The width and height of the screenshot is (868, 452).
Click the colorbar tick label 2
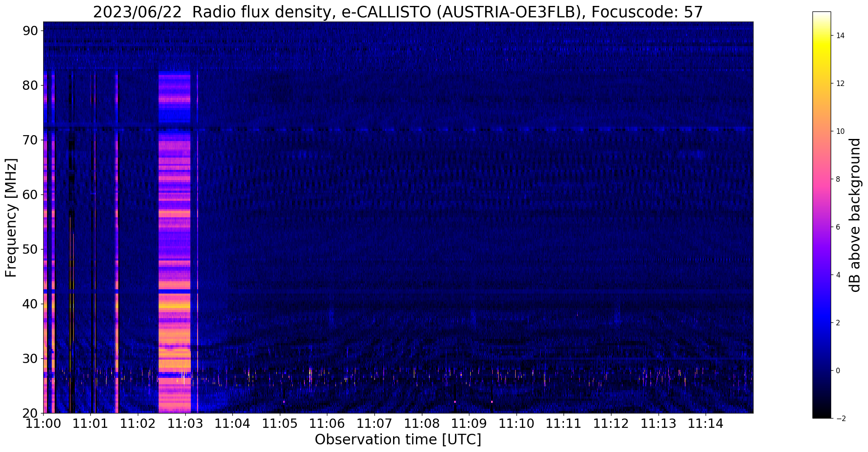[837, 323]
